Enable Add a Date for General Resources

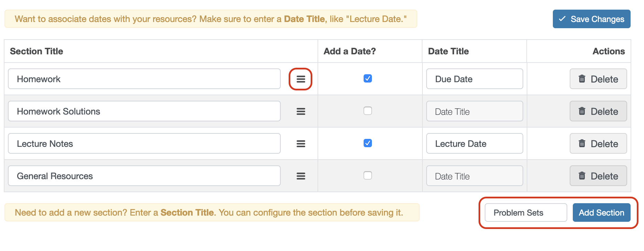(x=368, y=175)
